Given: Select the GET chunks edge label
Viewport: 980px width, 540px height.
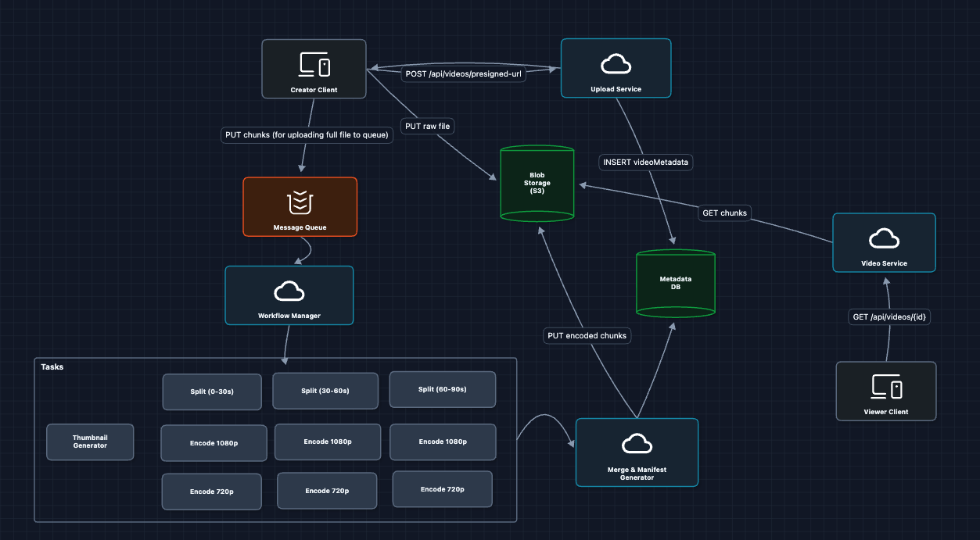Looking at the screenshot, I should (x=724, y=213).
